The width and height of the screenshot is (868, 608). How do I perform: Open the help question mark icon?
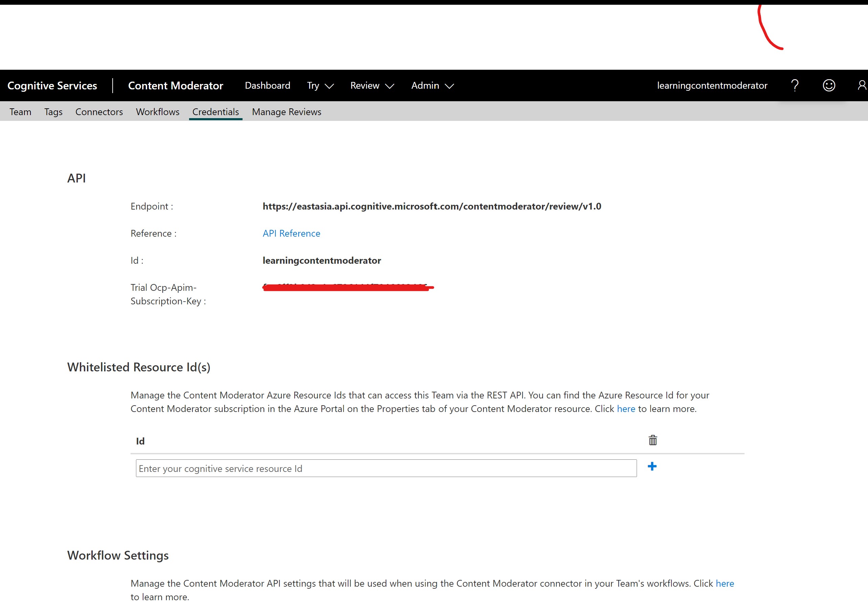pyautogui.click(x=795, y=86)
